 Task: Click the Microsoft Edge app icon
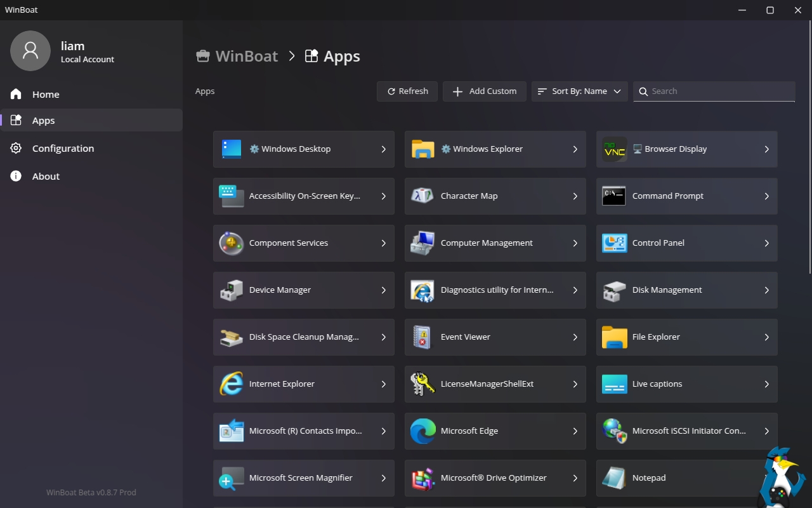[422, 431]
